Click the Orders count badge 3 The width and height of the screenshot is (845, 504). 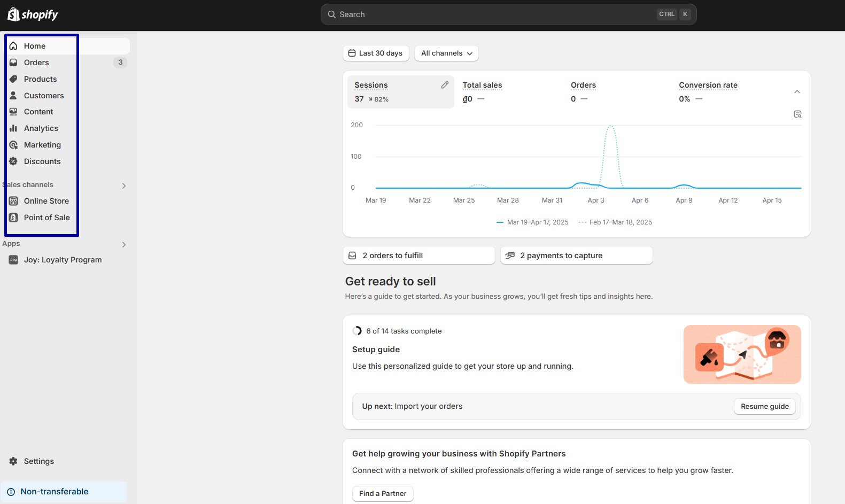[120, 63]
